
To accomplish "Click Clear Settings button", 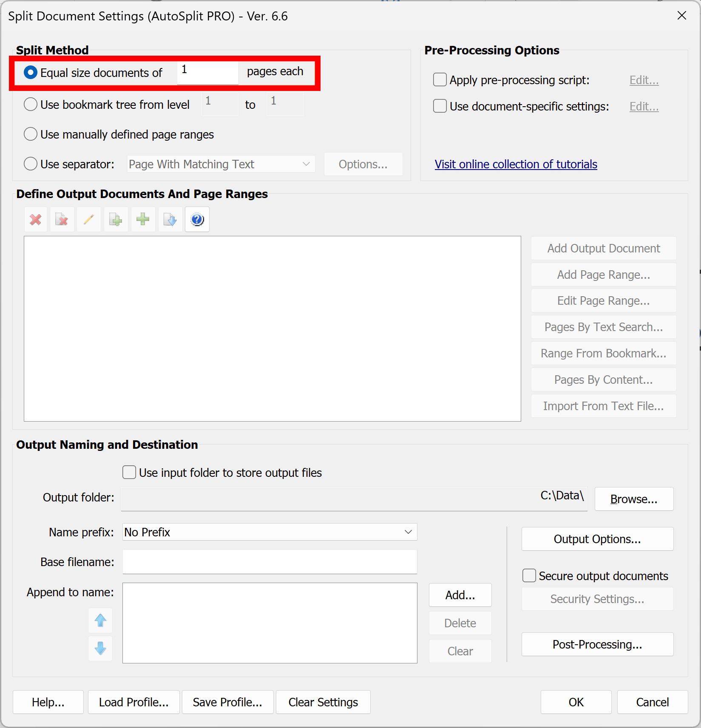I will point(323,702).
